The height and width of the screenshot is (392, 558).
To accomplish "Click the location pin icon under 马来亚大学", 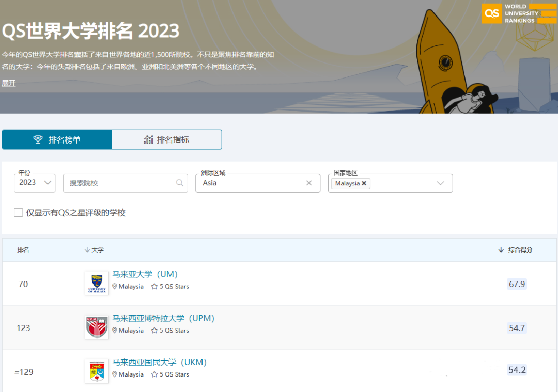I will pyautogui.click(x=114, y=286).
